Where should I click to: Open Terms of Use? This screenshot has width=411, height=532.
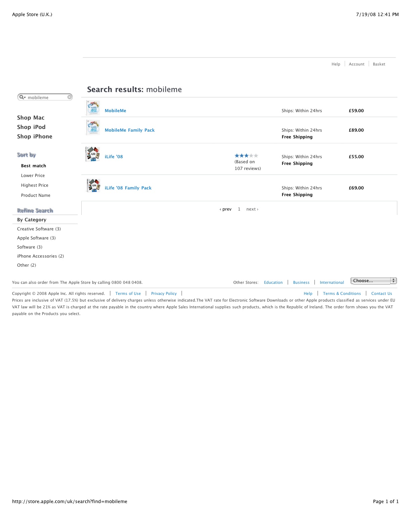click(128, 294)
